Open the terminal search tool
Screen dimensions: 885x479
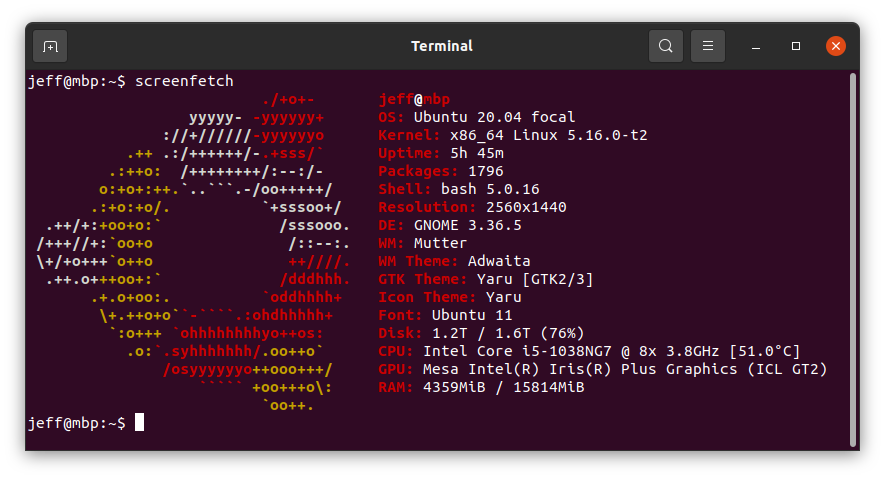click(665, 46)
